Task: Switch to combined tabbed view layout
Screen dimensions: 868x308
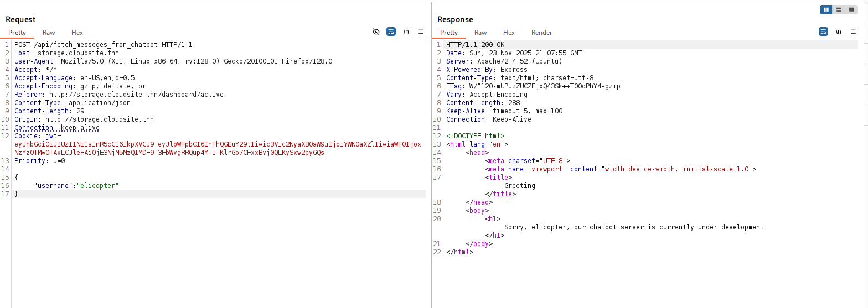Action: pyautogui.click(x=851, y=9)
